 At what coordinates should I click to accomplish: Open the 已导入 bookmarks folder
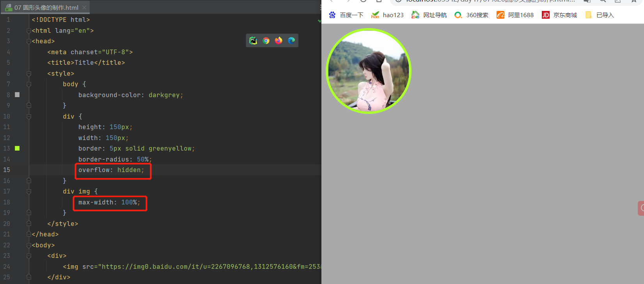[600, 15]
